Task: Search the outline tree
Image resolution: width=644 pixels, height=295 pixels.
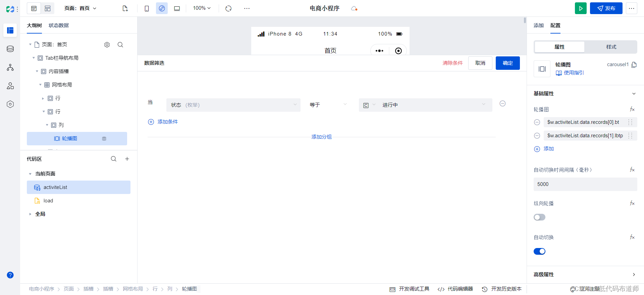Action: pyautogui.click(x=120, y=45)
